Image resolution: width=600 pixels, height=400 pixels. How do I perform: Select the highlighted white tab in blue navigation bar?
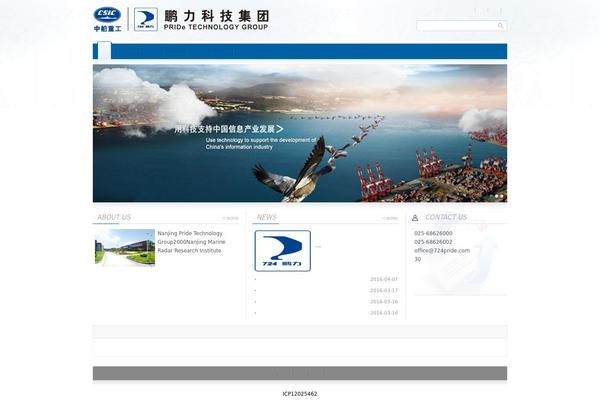pyautogui.click(x=104, y=51)
